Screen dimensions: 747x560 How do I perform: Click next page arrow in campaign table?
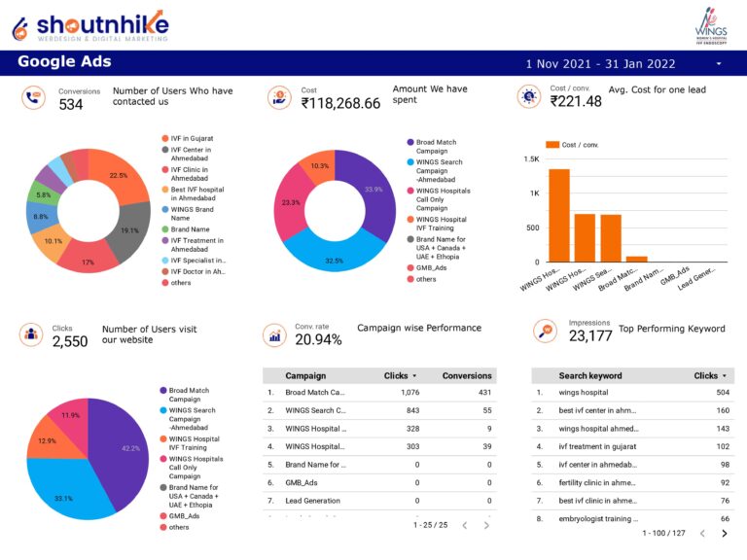[486, 525]
